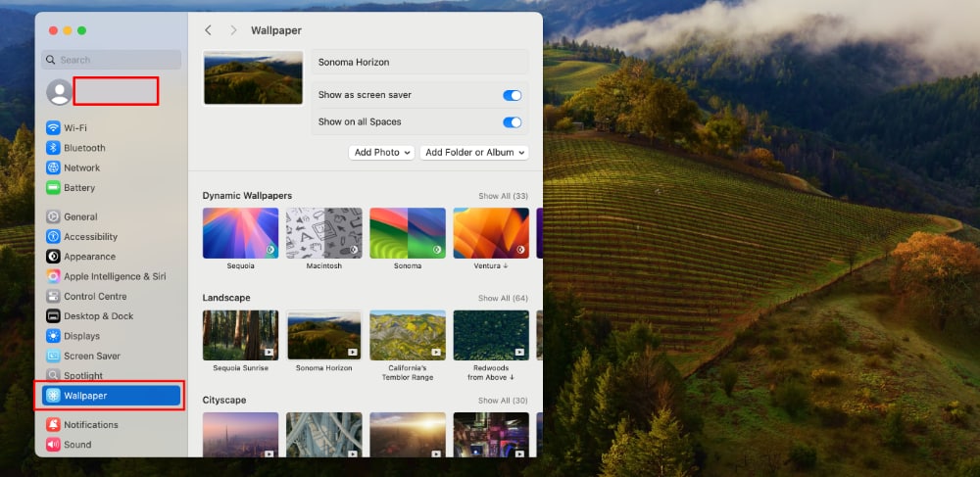
Task: Go forward with the right chevron
Action: 233,30
